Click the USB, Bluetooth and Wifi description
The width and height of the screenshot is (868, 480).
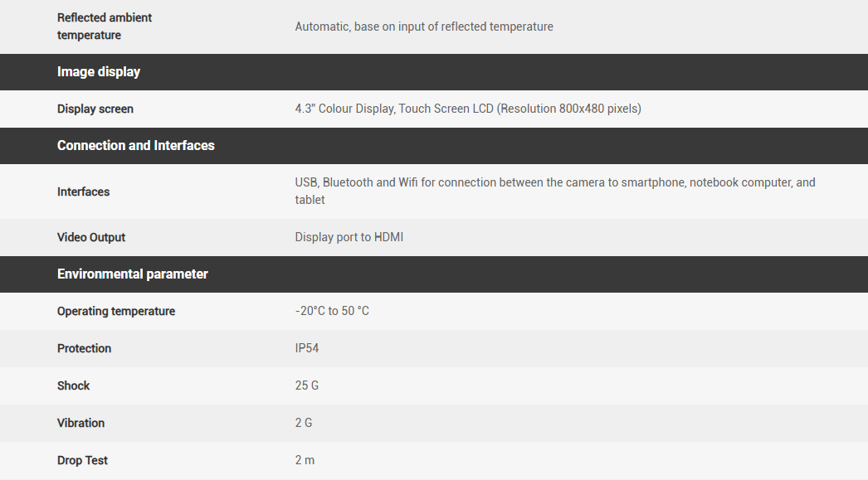554,191
